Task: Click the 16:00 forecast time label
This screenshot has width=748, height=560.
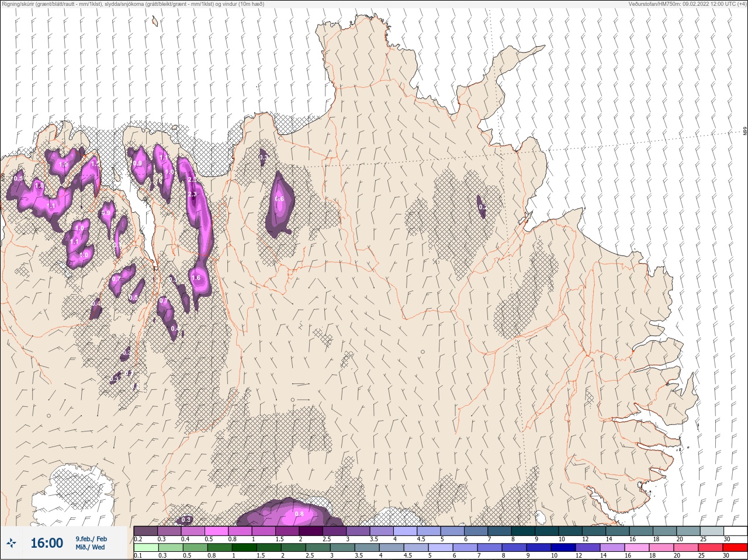Action: point(47,543)
